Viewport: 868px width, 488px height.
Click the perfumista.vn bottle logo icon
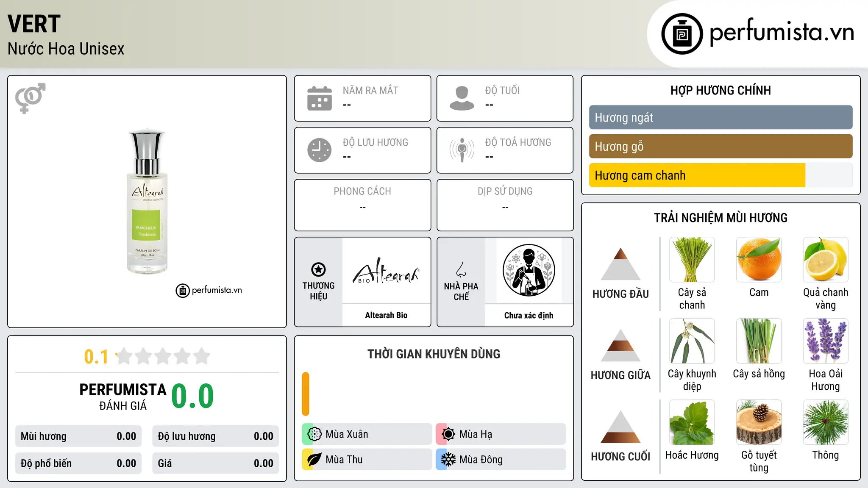pos(682,34)
